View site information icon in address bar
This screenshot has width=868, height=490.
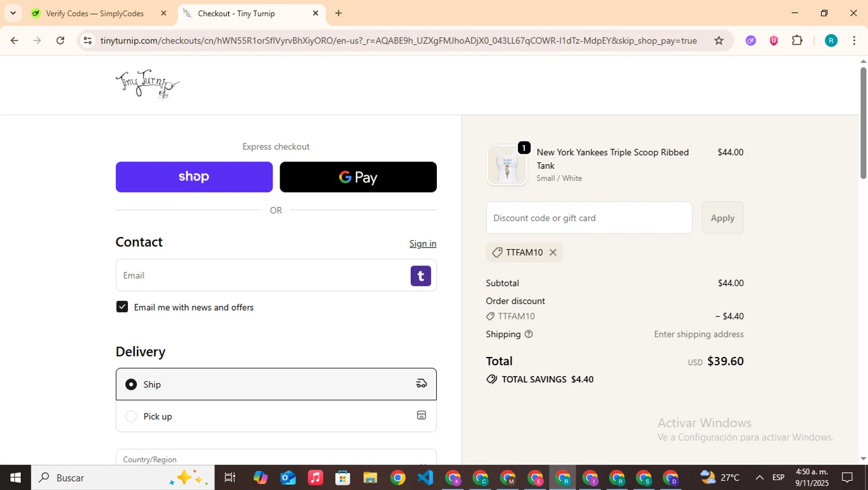tap(87, 40)
